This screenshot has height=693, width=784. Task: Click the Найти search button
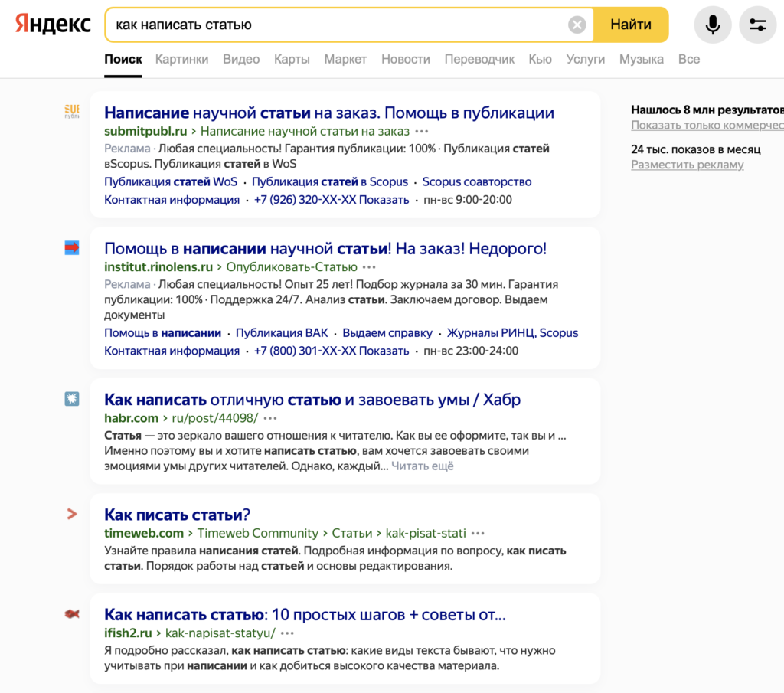pyautogui.click(x=631, y=25)
